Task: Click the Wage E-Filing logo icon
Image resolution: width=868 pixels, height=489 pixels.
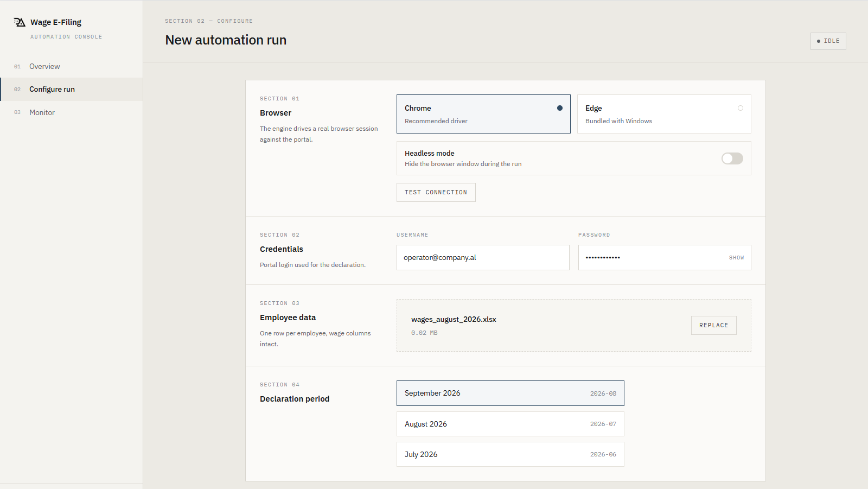Action: pos(20,22)
